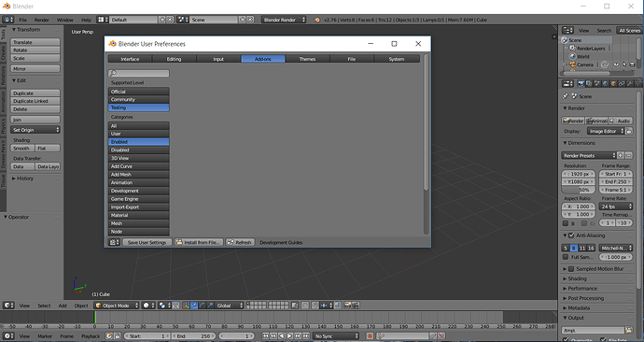Screen dimensions: 644x342
Task: Open the Render properties tab icon
Action: pos(581,83)
